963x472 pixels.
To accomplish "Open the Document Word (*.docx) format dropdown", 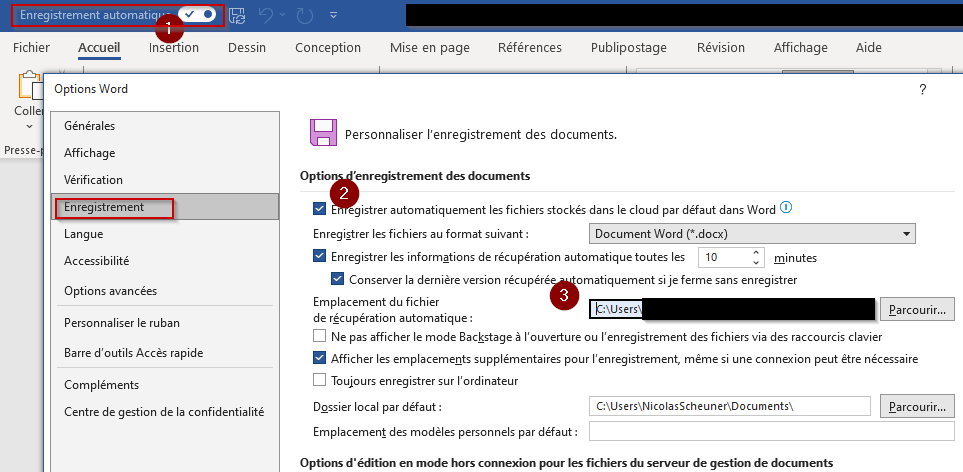I will [752, 234].
